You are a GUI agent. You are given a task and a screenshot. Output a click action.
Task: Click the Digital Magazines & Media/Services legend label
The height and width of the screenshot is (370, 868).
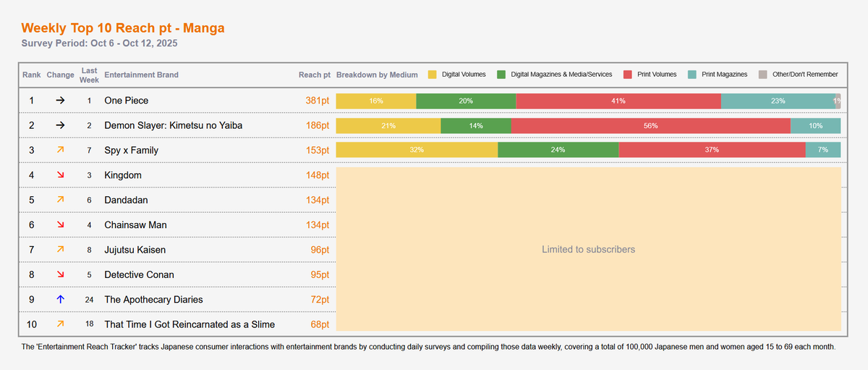coord(561,75)
